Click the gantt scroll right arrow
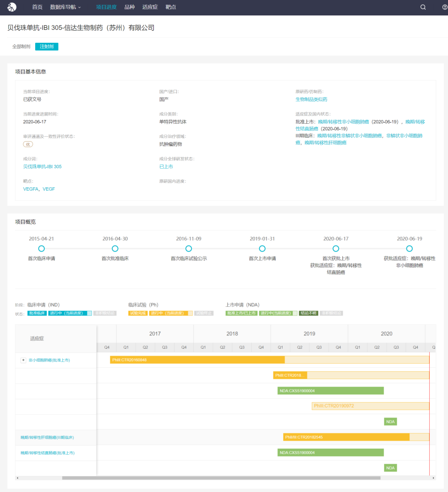This screenshot has width=448, height=492. [433, 478]
